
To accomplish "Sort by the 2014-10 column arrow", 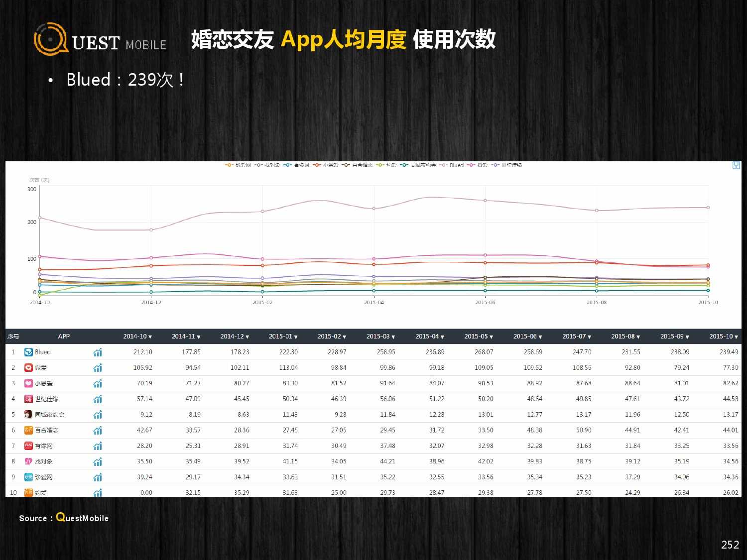I will (x=150, y=337).
